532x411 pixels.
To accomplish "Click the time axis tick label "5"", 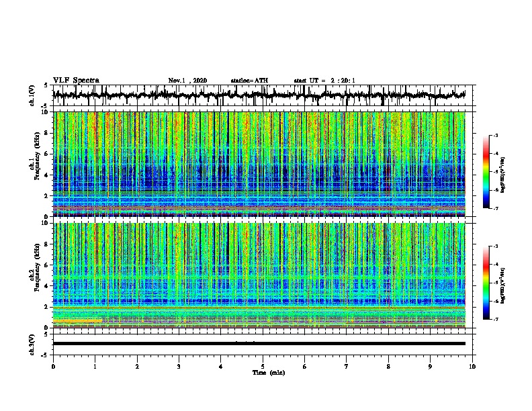I will coord(263,367).
